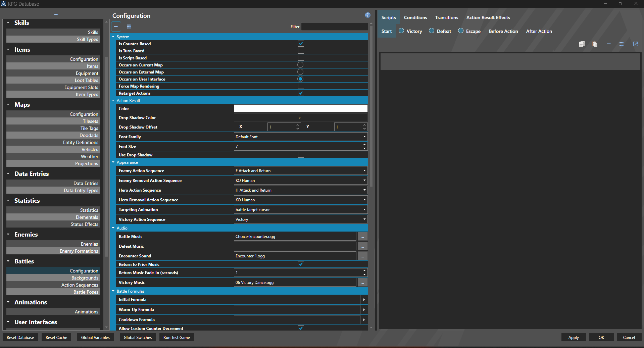The image size is (644, 348).
Task: Uncheck the Is Counter-Based checkbox
Action: pyautogui.click(x=300, y=44)
